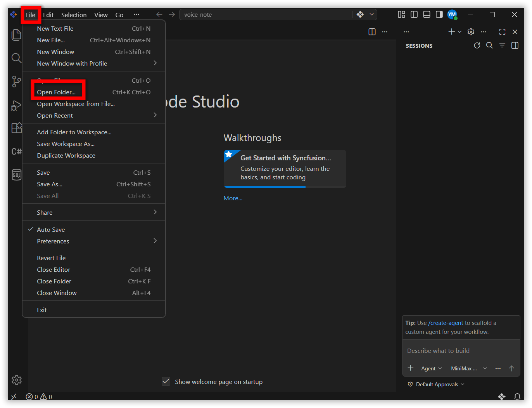The height and width of the screenshot is (408, 532).
Task: Click the Describe what to build field
Action: (x=461, y=351)
